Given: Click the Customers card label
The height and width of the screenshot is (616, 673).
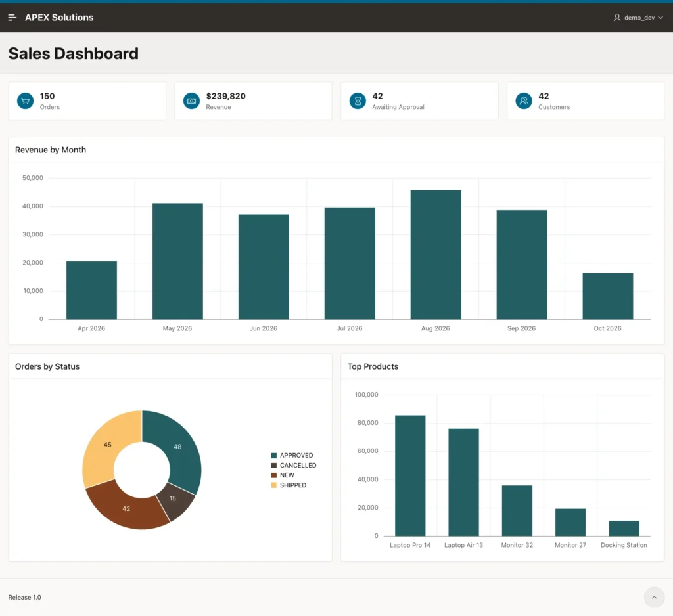Looking at the screenshot, I should (x=554, y=107).
